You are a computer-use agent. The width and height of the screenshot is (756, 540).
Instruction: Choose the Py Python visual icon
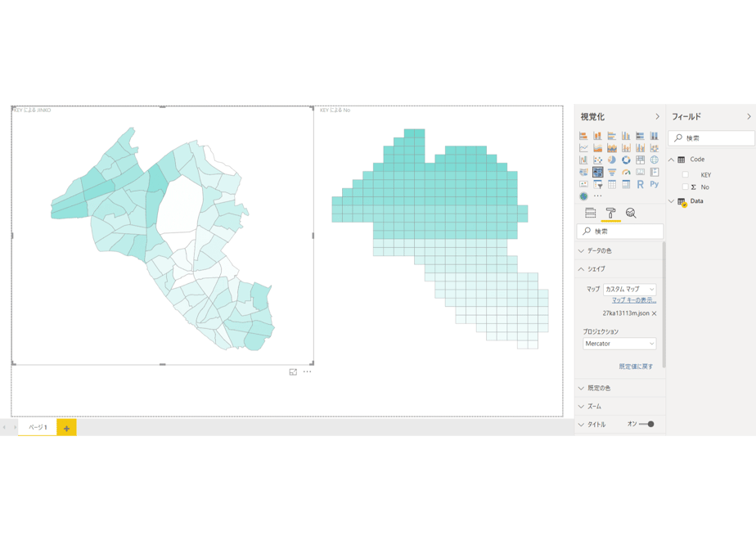coord(655,184)
